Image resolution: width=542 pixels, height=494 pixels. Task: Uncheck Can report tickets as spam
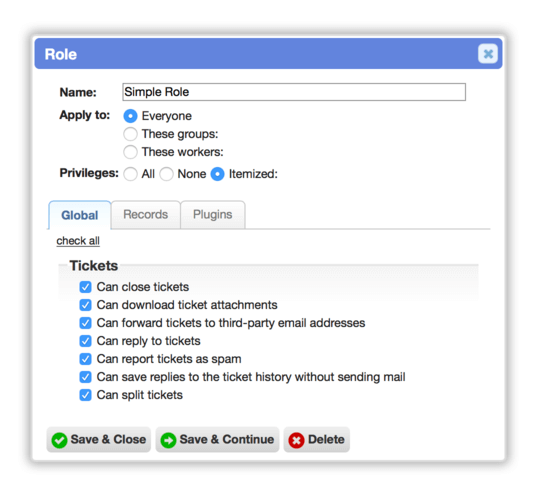pyautogui.click(x=85, y=359)
